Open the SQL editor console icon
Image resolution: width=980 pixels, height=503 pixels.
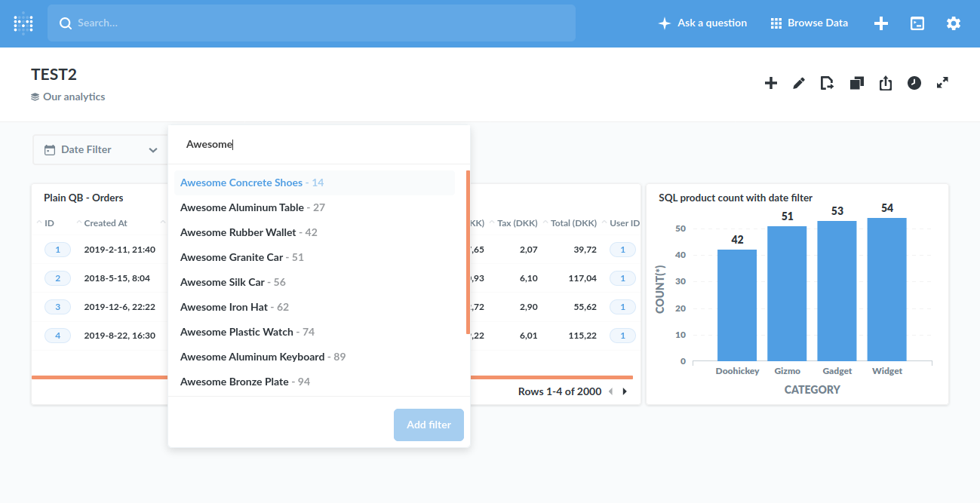tap(917, 23)
